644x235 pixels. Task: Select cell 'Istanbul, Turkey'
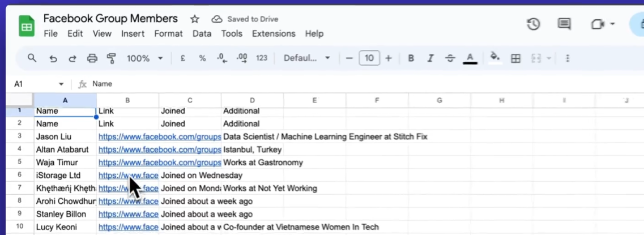tap(252, 149)
